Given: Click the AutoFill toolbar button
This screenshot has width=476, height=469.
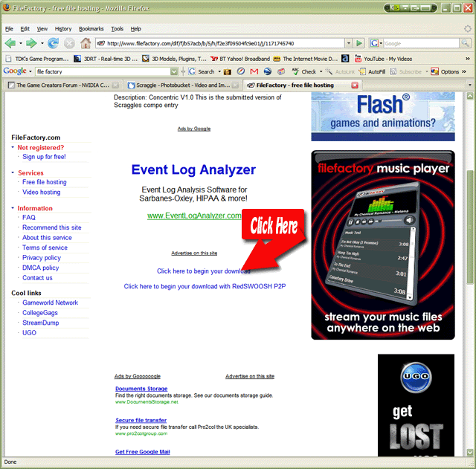Looking at the screenshot, I should [372, 71].
